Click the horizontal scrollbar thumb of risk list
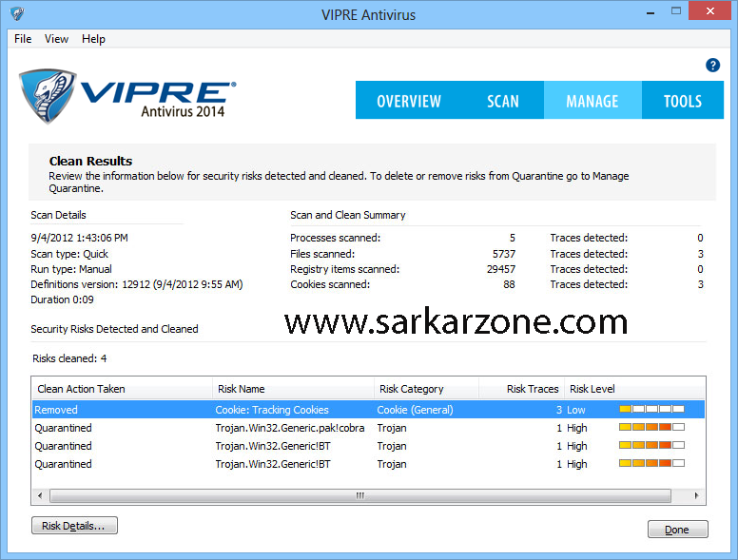This screenshot has height=560, width=738. coord(360,495)
